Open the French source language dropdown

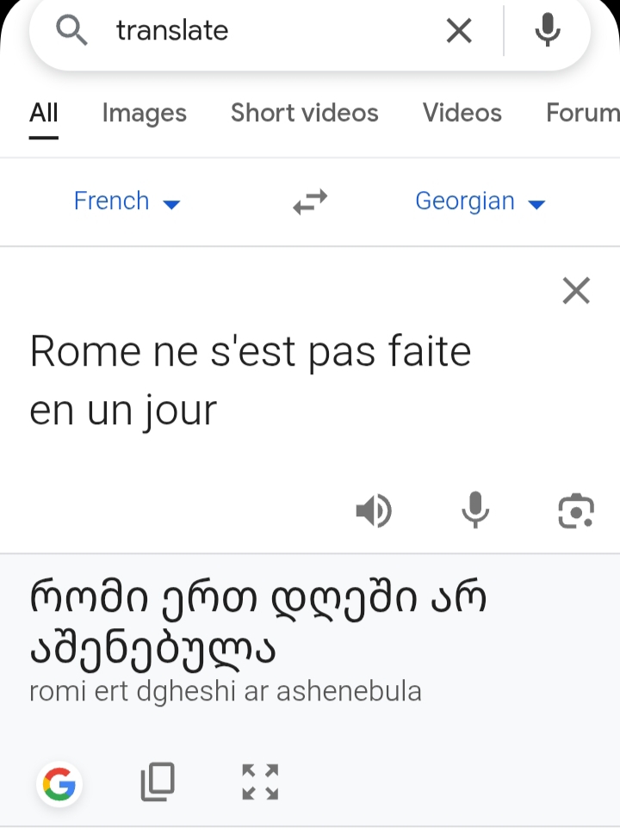click(x=127, y=201)
